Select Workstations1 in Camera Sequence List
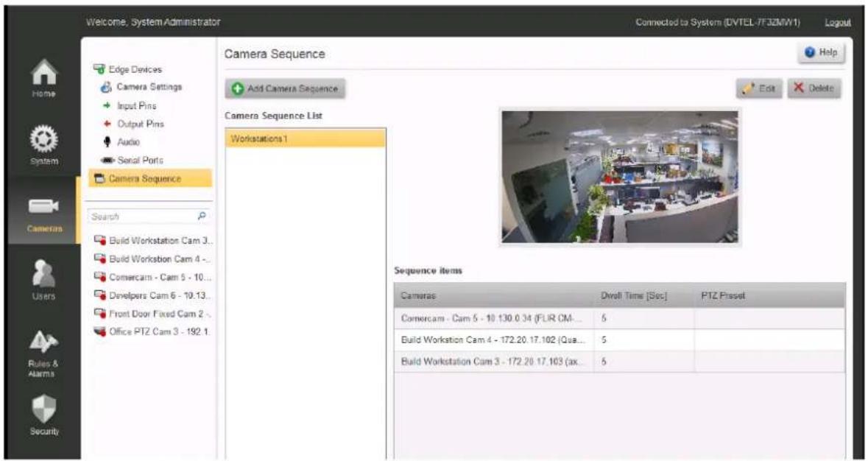Image resolution: width=868 pixels, height=461 pixels. 306,138
